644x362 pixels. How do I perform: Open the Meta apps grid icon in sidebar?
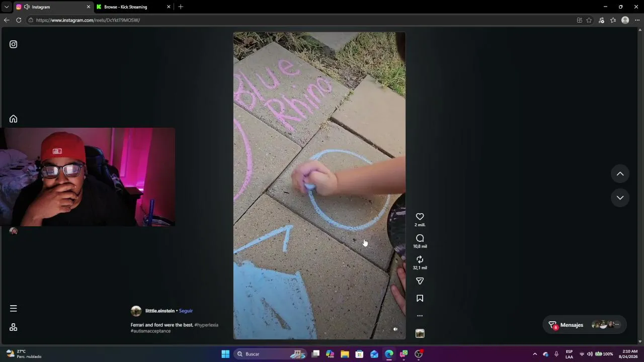14,327
